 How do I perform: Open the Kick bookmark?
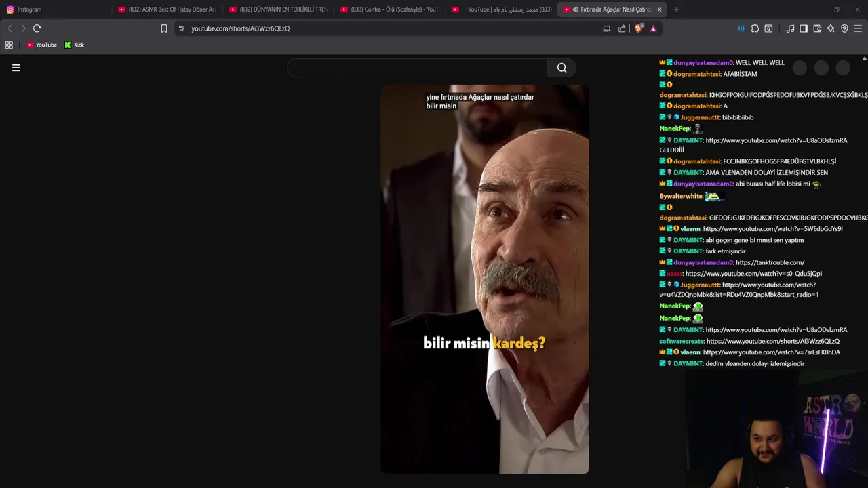coord(75,45)
